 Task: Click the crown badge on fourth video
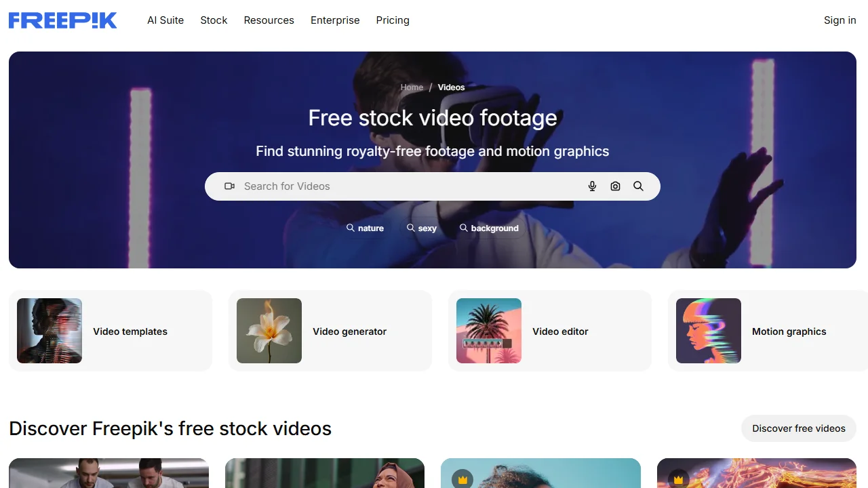click(x=678, y=479)
